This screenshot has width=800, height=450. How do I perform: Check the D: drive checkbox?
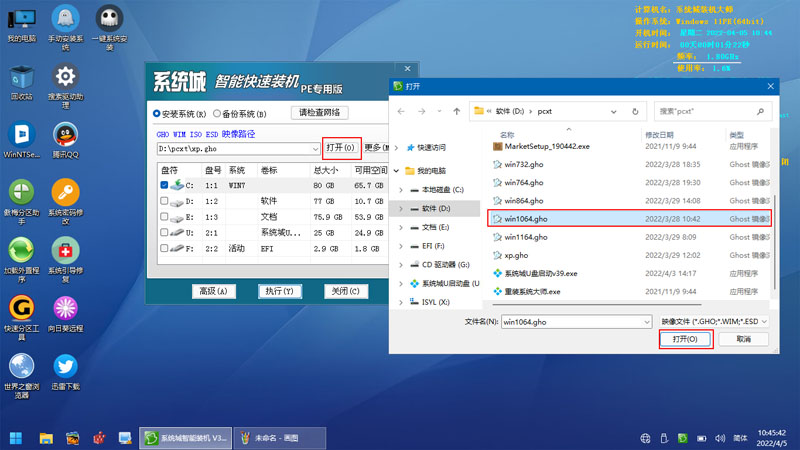(x=164, y=201)
